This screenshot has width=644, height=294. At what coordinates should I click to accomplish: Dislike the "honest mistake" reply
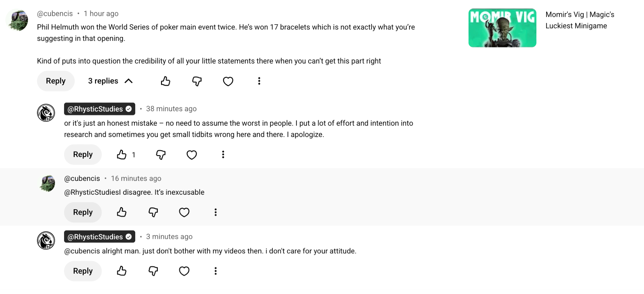pos(161,155)
